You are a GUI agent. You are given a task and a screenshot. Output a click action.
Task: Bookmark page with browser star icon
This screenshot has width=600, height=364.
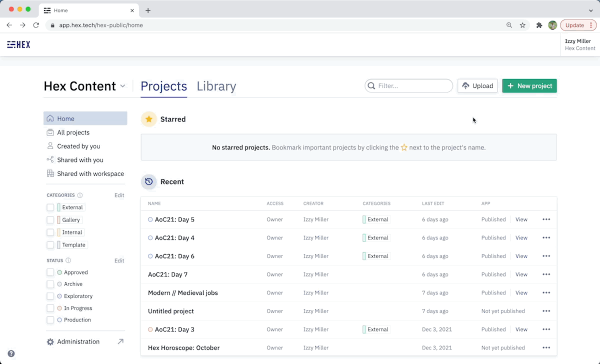point(522,25)
